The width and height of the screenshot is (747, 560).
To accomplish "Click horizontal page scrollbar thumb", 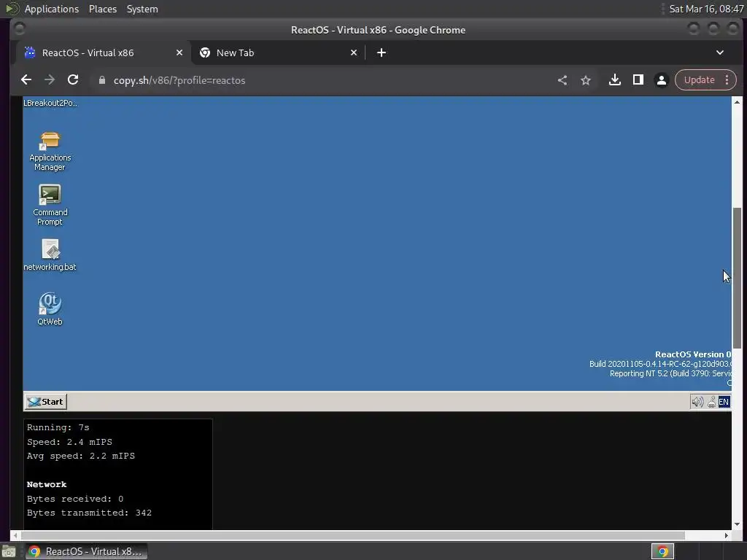I will 353,535.
